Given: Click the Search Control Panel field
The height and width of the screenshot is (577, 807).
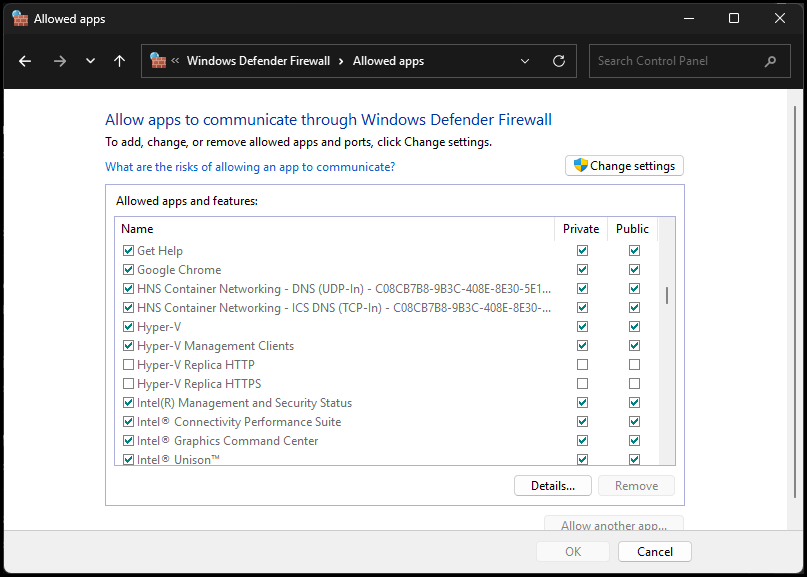Looking at the screenshot, I should [675, 61].
